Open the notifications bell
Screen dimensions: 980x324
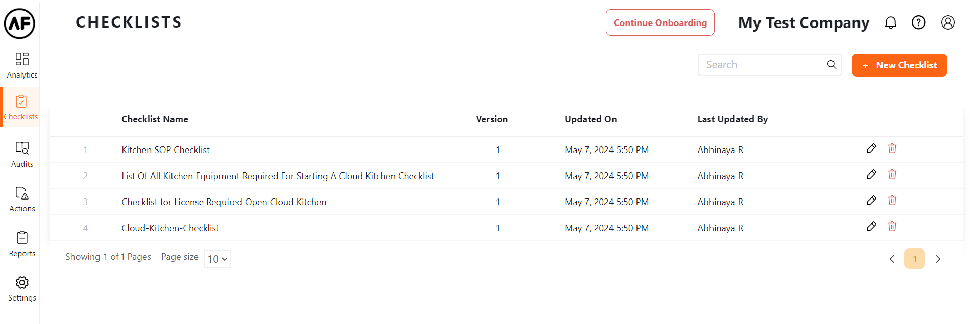click(891, 22)
